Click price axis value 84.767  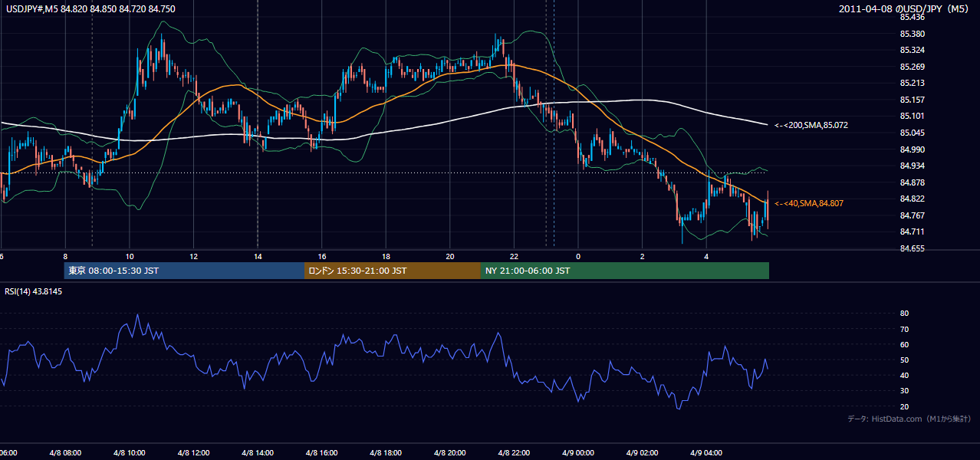click(912, 215)
